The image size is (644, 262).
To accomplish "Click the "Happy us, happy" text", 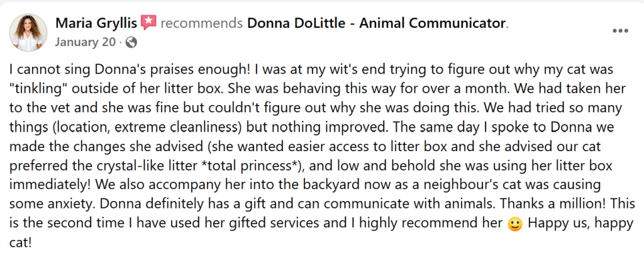I will pos(581,224).
